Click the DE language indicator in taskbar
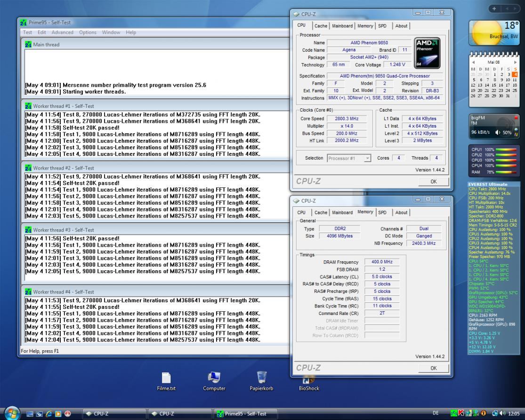This screenshot has width=525, height=420. [x=436, y=413]
